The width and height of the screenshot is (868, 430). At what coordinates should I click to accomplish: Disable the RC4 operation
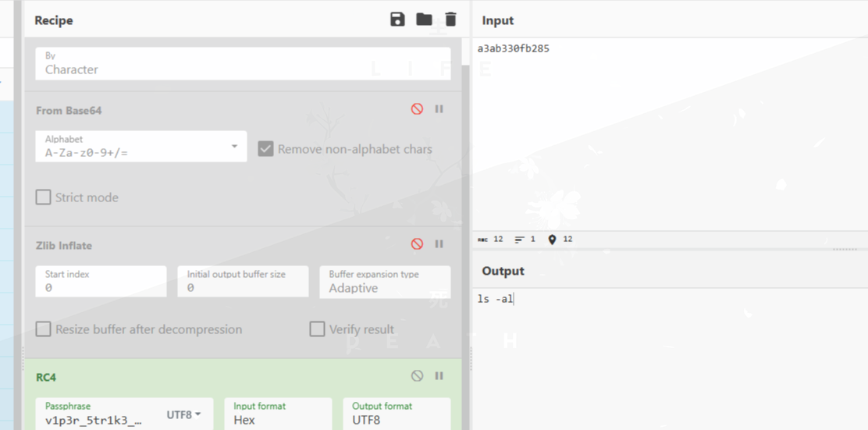point(417,376)
